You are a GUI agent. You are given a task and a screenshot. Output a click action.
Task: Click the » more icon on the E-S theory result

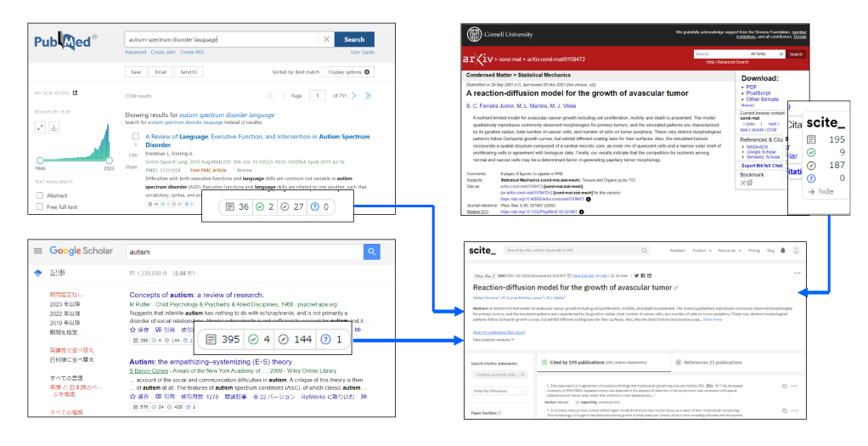tap(364, 397)
